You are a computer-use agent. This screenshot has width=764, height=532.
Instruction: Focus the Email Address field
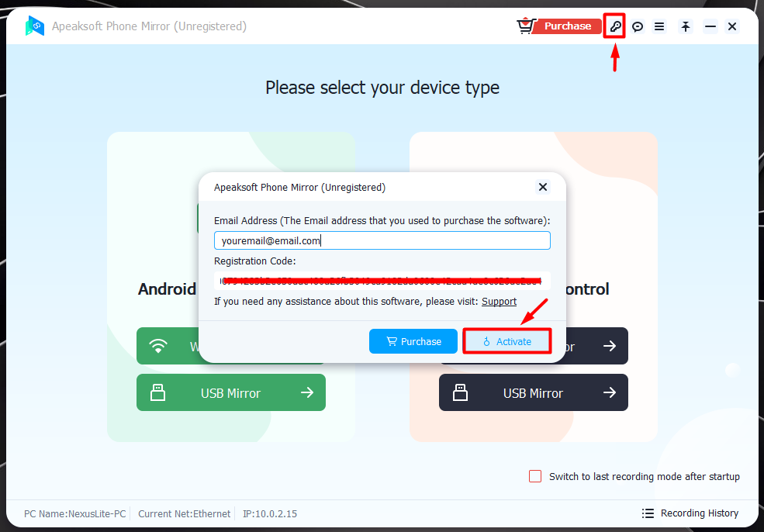click(x=382, y=240)
